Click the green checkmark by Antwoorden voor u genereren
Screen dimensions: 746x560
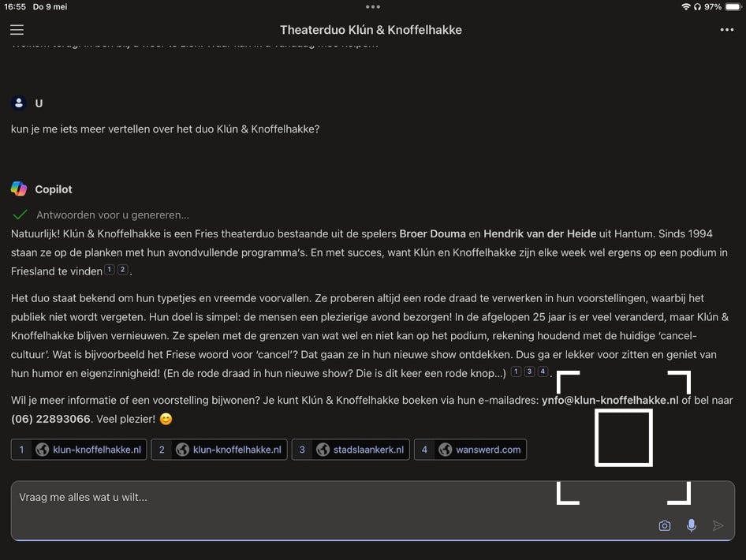click(x=20, y=215)
